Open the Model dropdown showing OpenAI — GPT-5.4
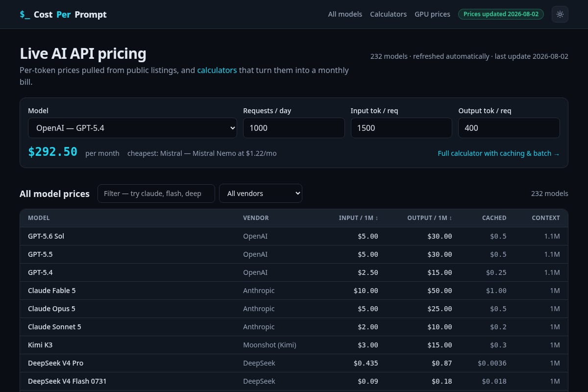The height and width of the screenshot is (392, 588). pyautogui.click(x=132, y=128)
